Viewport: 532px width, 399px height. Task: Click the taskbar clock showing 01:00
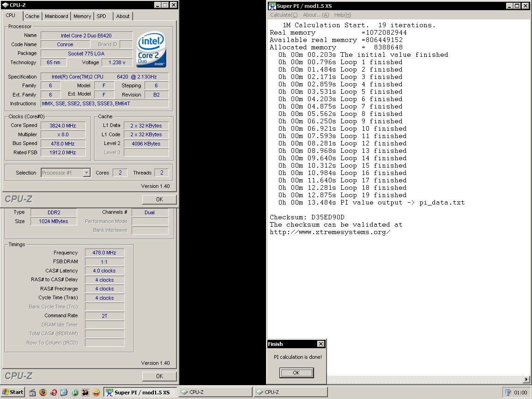click(x=520, y=393)
